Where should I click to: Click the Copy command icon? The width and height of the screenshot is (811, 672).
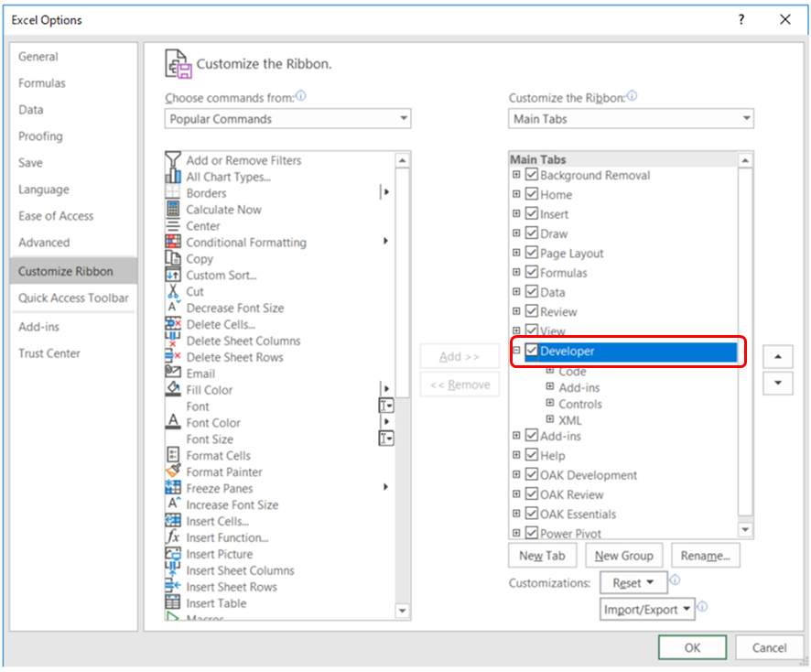pos(173,259)
